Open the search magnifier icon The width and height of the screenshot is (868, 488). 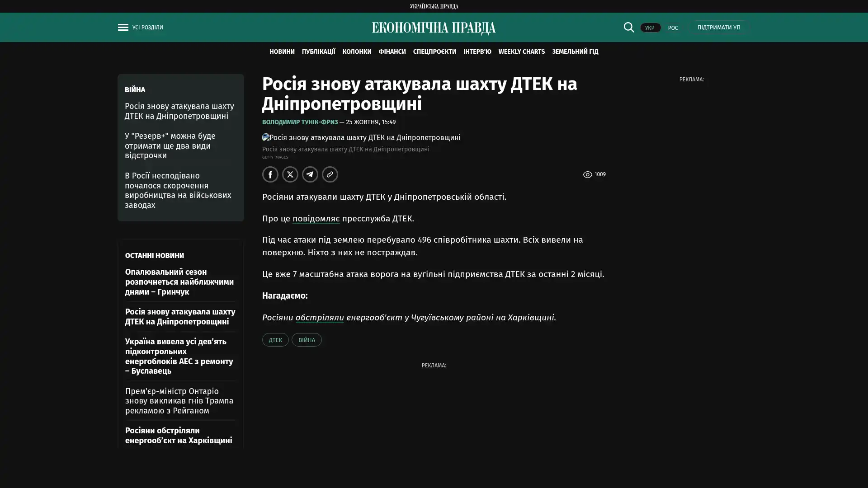click(x=628, y=27)
